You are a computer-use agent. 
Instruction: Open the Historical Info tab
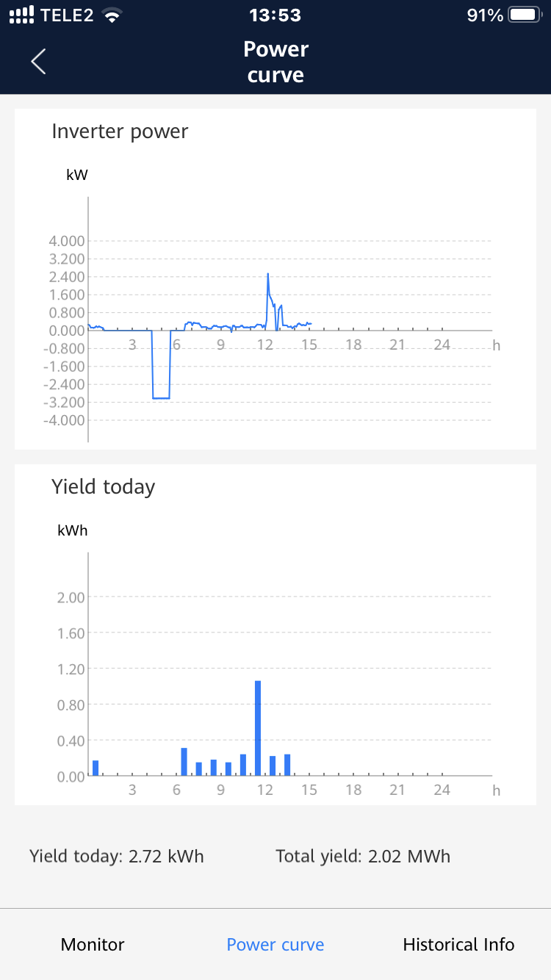pyautogui.click(x=458, y=945)
